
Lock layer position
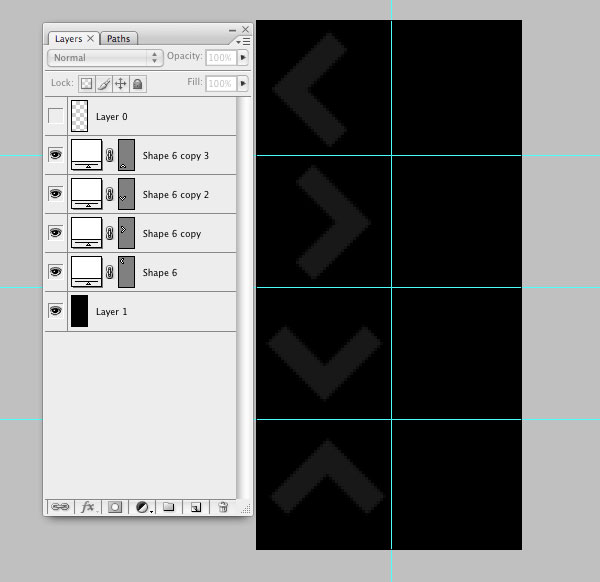[121, 83]
